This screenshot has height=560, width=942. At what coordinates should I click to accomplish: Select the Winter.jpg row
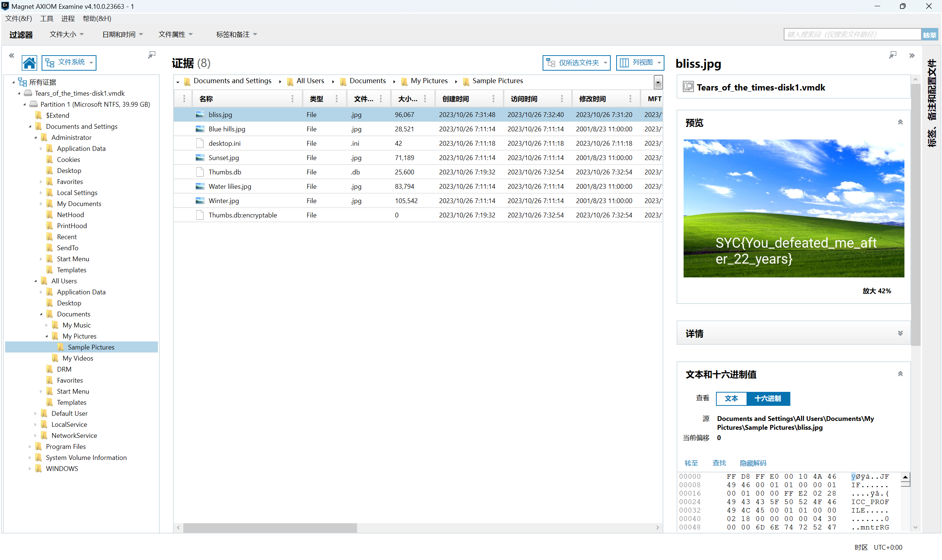coord(418,201)
